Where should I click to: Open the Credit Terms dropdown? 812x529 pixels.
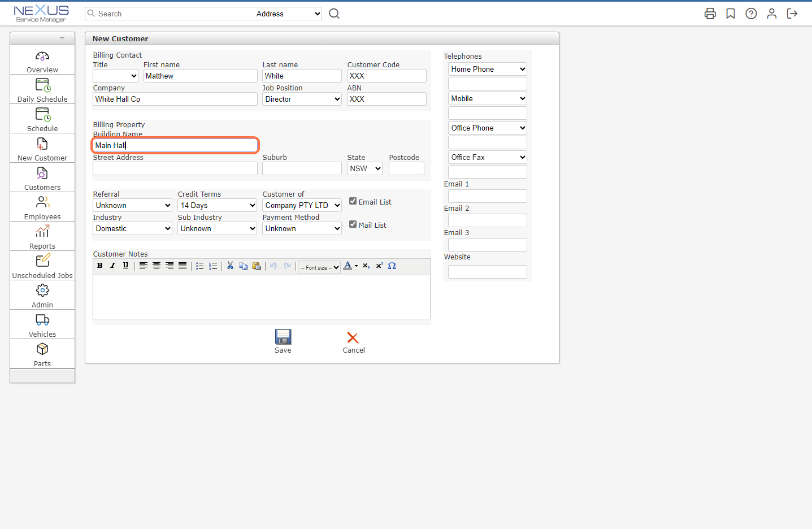coord(218,205)
